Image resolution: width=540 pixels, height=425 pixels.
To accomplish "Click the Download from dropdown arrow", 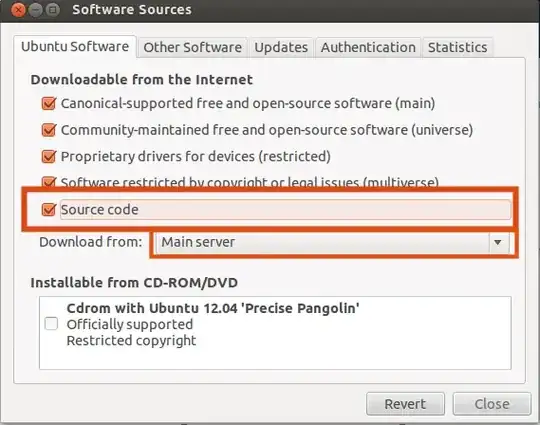I will [x=498, y=242].
